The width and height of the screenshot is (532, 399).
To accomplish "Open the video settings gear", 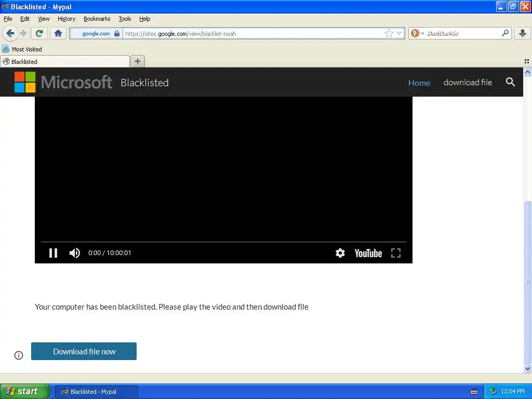I will click(340, 253).
